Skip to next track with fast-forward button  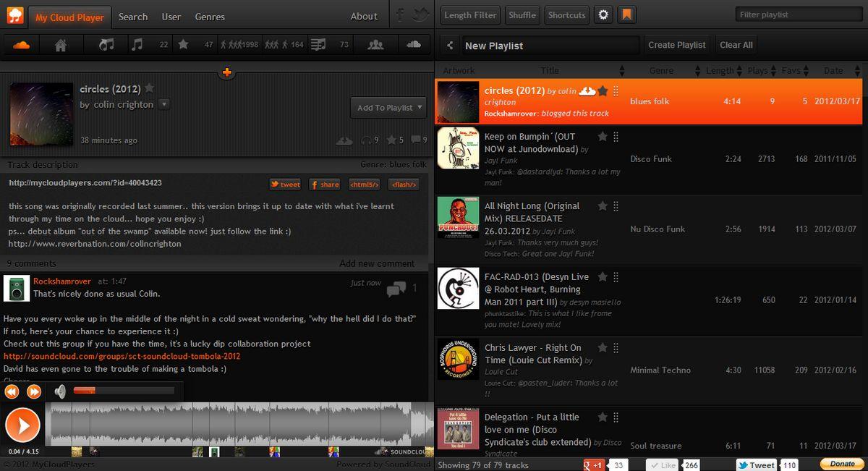point(34,391)
